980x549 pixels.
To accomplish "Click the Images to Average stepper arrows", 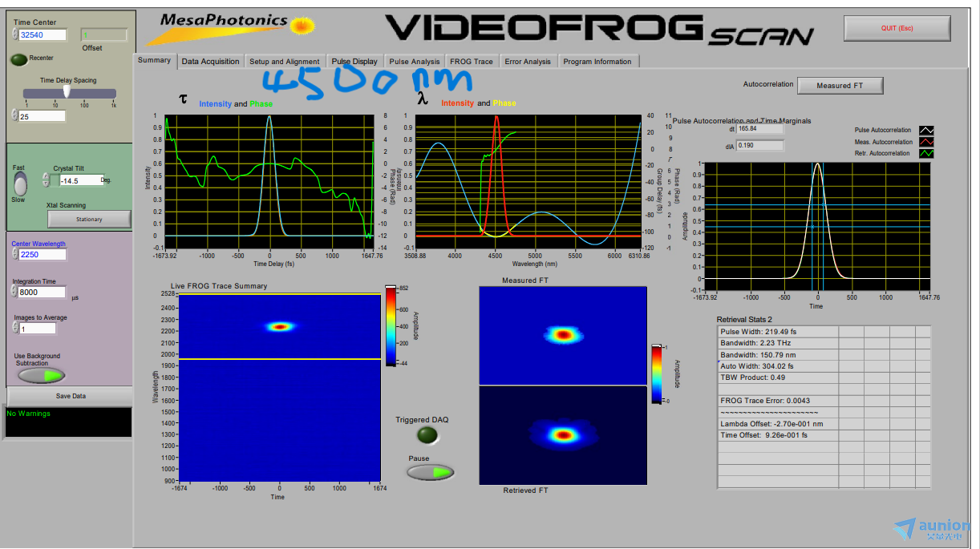I will [15, 328].
